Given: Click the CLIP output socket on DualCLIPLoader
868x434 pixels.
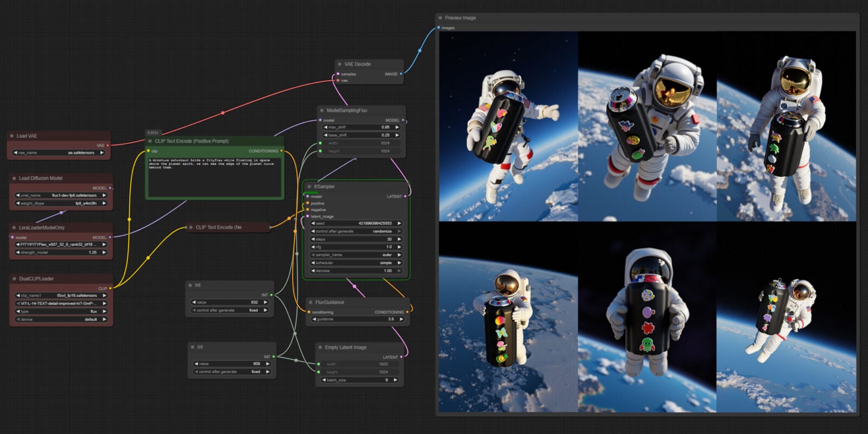Looking at the screenshot, I should pyautogui.click(x=110, y=288).
